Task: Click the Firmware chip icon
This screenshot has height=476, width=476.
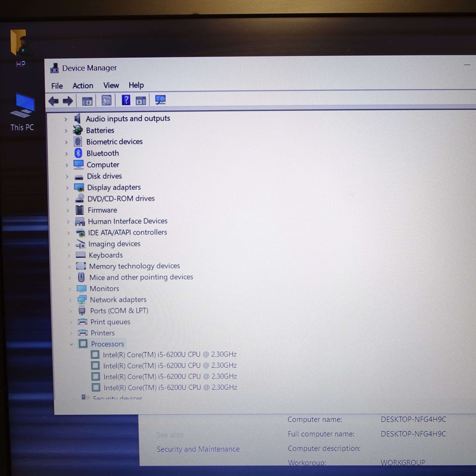Action: click(x=79, y=210)
